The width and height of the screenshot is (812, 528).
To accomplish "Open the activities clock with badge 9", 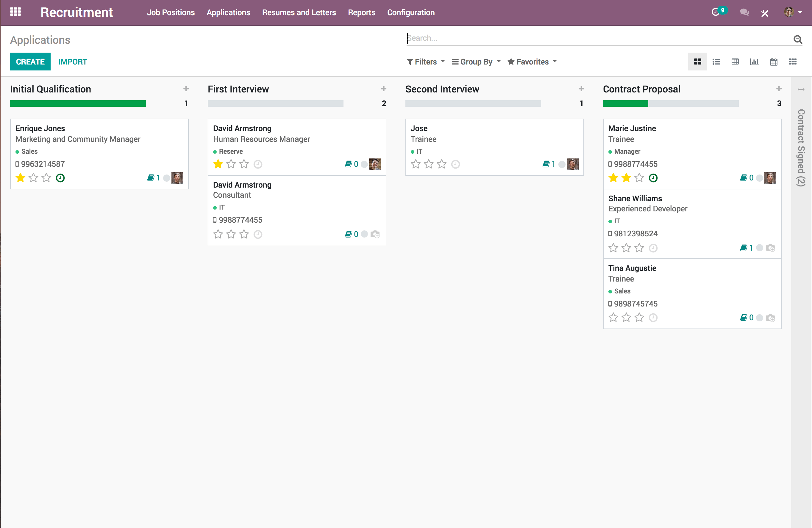I will click(x=716, y=12).
